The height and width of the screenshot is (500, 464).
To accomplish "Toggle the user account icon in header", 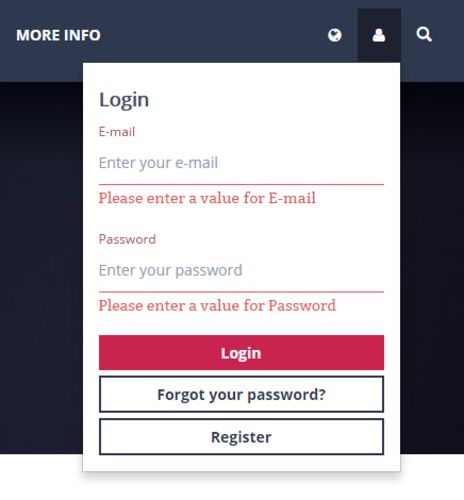I will [x=379, y=35].
